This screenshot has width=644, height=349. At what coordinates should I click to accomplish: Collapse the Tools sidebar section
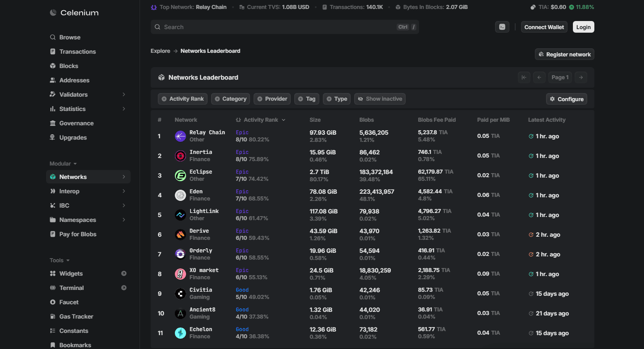(59, 260)
